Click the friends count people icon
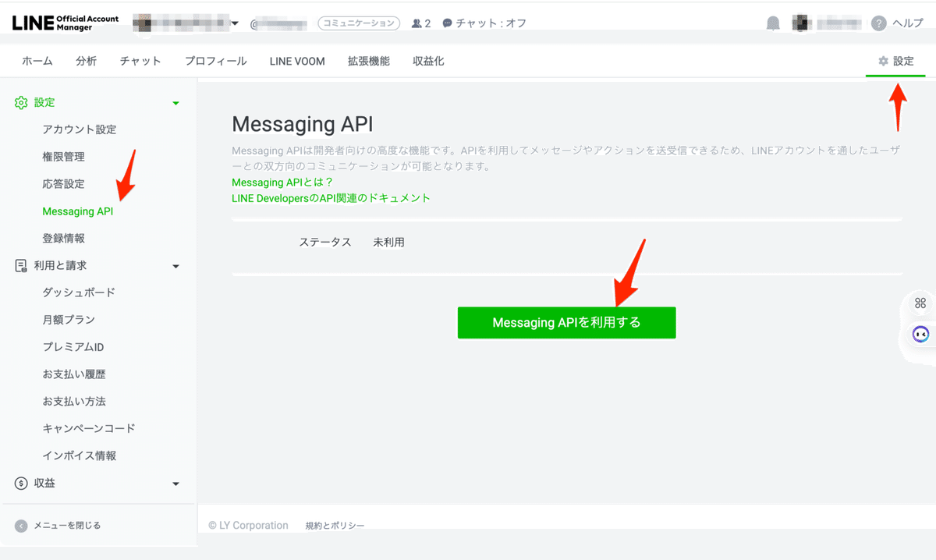Image resolution: width=936 pixels, height=560 pixels. [x=417, y=23]
